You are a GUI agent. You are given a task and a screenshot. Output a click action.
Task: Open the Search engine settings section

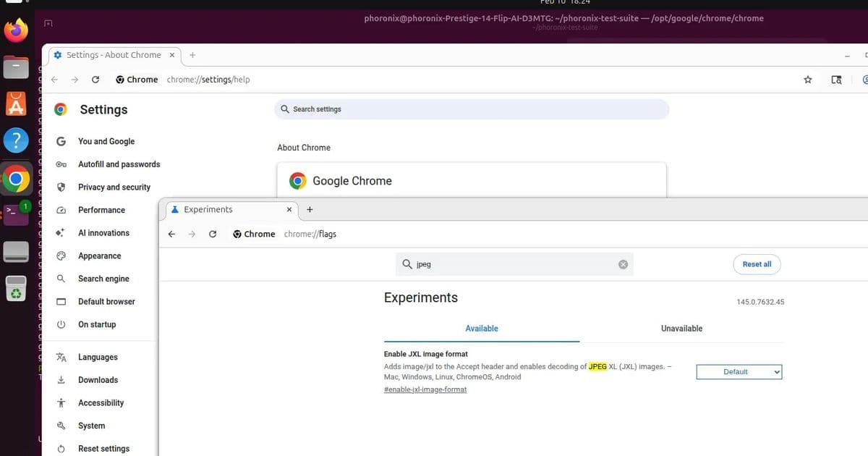[103, 279]
